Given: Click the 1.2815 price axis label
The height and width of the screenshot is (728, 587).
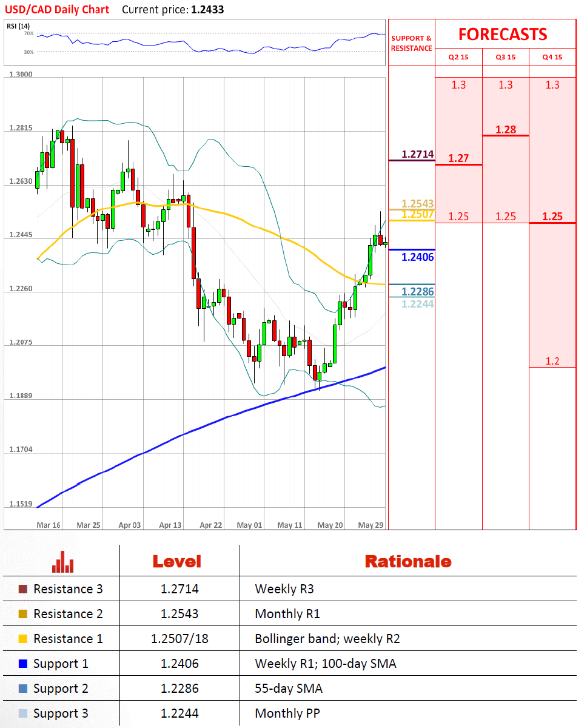Looking at the screenshot, I should coord(21,128).
